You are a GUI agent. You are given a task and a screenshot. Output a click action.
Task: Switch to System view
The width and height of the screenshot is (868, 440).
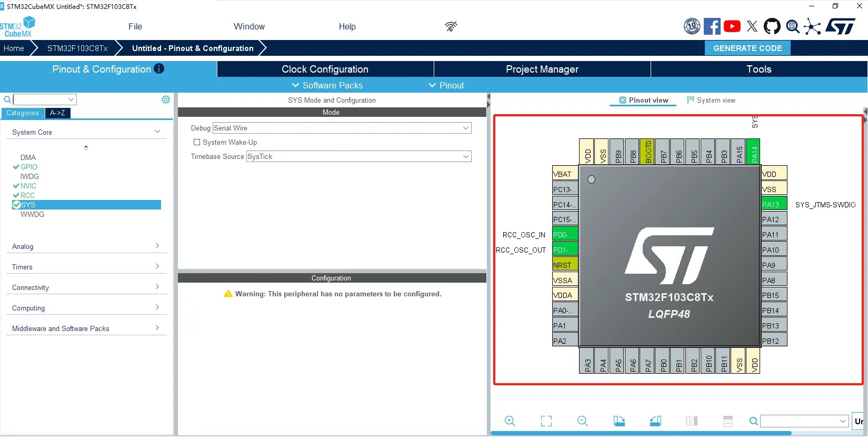pos(711,100)
